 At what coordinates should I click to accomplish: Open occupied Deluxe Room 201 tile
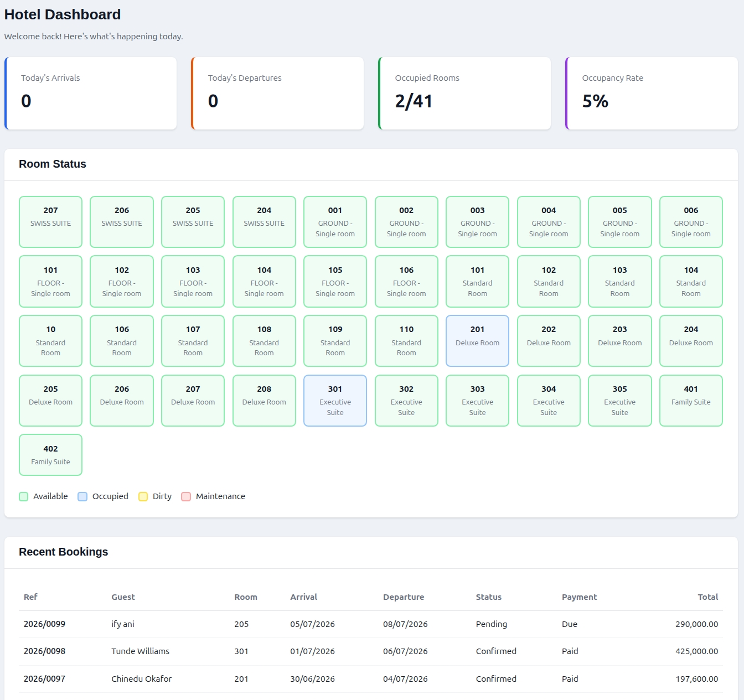point(477,341)
